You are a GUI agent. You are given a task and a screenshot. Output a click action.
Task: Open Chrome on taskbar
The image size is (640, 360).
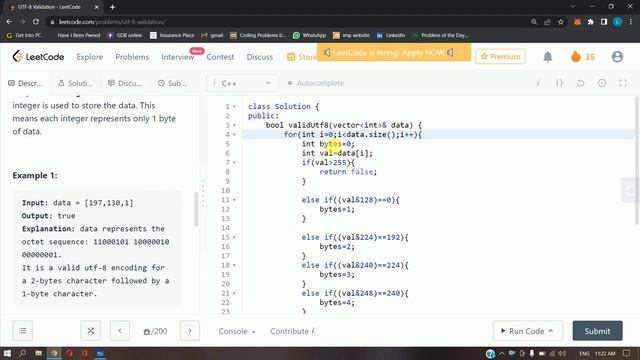tap(54, 353)
